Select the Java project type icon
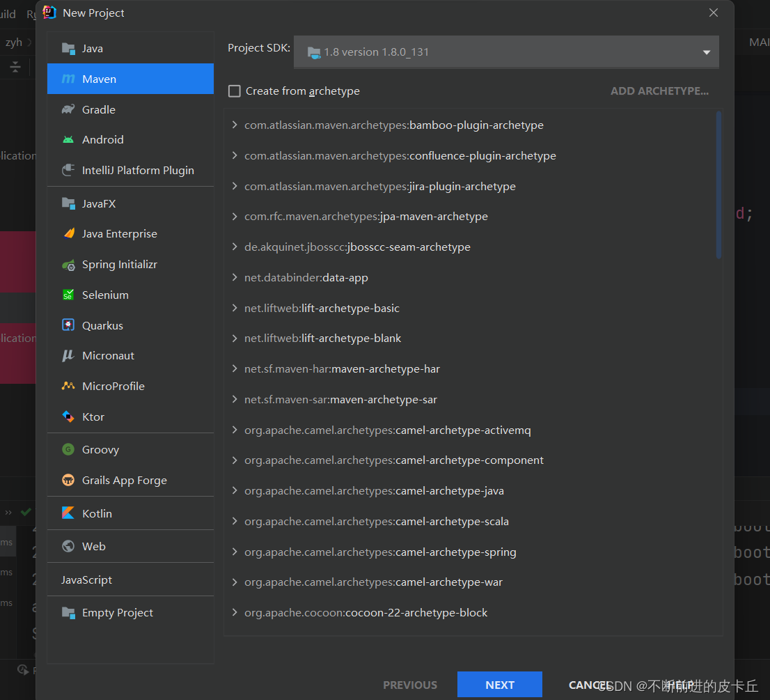The height and width of the screenshot is (700, 770). coord(68,48)
